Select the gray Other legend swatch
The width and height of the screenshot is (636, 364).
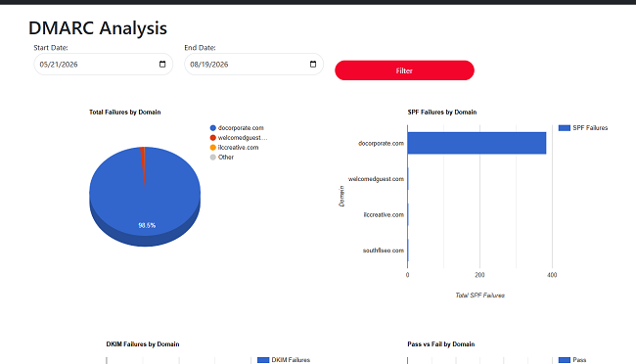pyautogui.click(x=213, y=157)
